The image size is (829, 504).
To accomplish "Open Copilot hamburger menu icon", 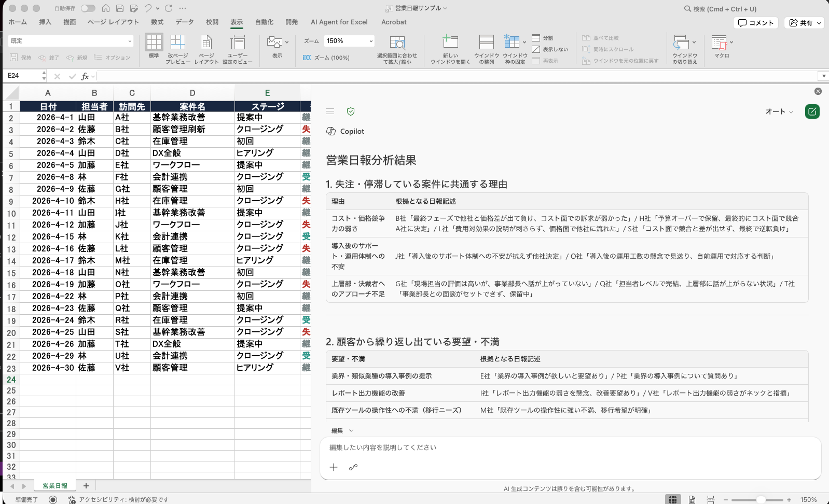I will pyautogui.click(x=330, y=111).
